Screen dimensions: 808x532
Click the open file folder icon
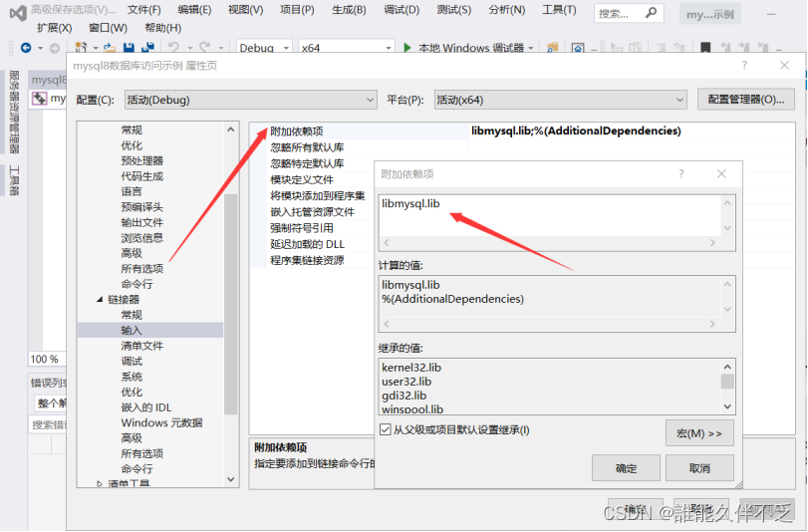pos(110,48)
